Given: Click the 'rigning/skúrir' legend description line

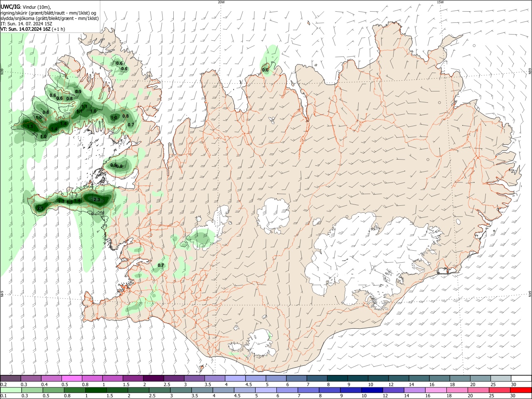Looking at the screenshot, I should [x=48, y=13].
